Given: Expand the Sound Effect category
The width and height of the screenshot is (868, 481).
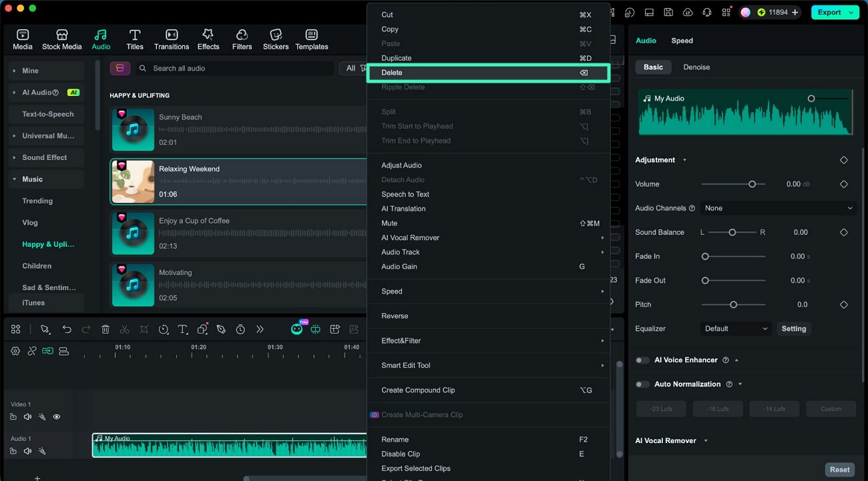Looking at the screenshot, I should coord(14,157).
